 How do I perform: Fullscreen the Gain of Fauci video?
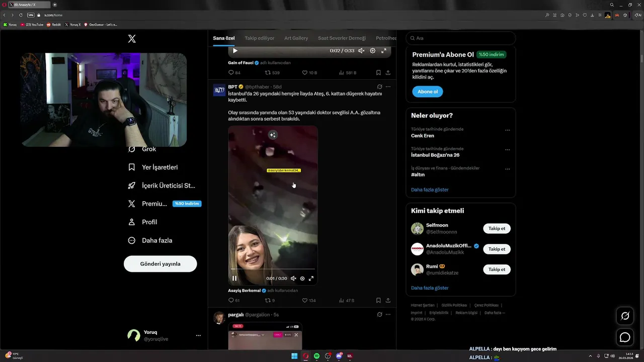click(384, 51)
